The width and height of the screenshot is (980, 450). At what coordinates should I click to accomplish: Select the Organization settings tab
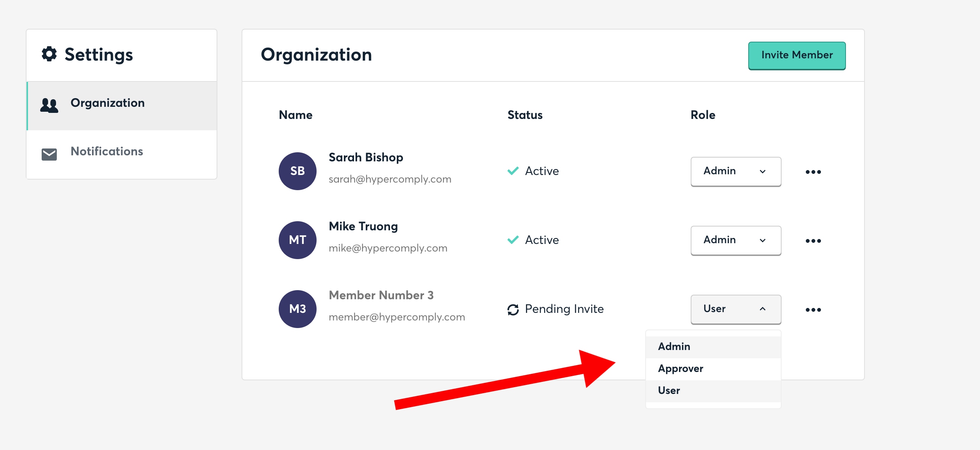pyautogui.click(x=107, y=103)
